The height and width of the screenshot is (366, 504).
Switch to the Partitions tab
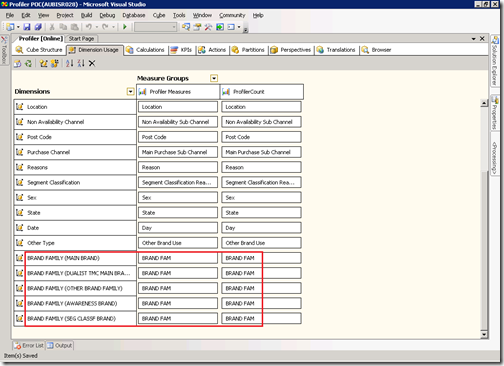click(x=248, y=50)
